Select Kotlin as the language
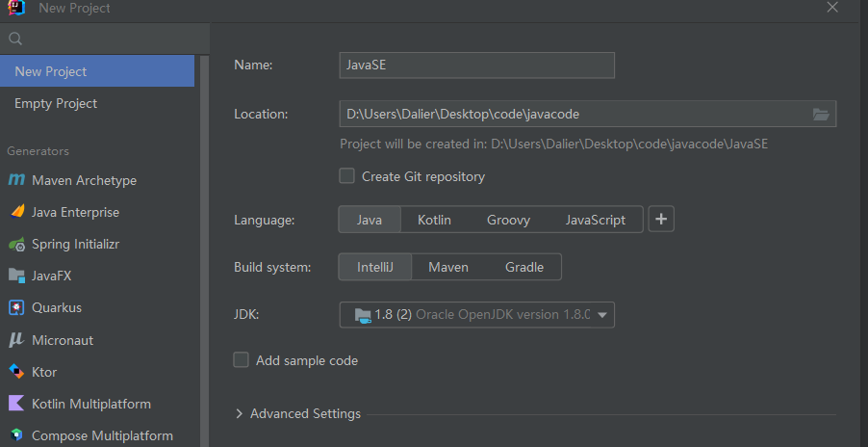 434,220
